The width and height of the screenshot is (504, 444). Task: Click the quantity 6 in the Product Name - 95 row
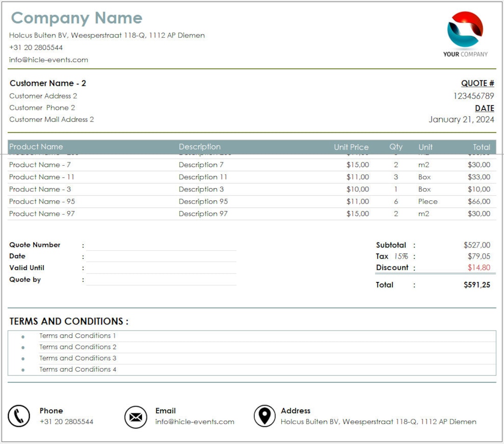[396, 202]
